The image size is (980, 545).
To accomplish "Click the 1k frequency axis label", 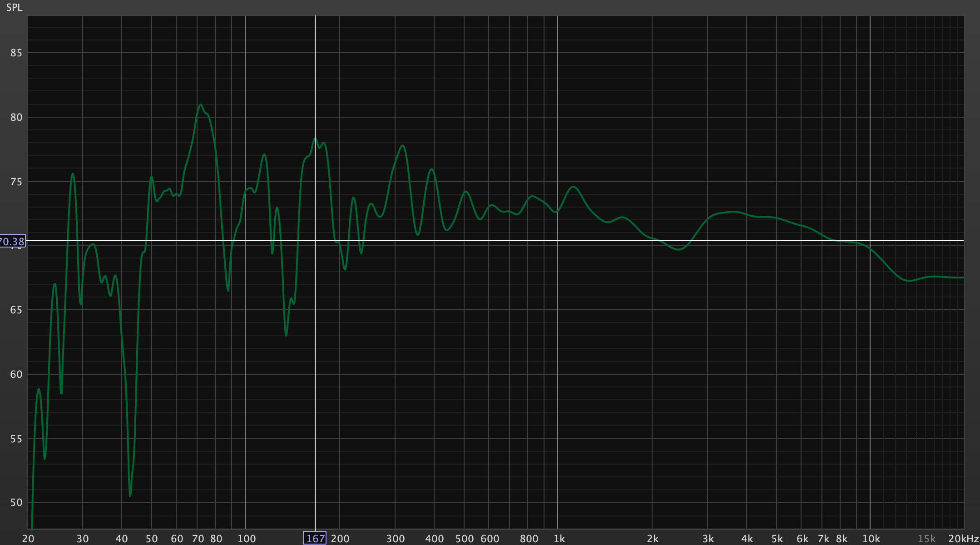I will point(559,539).
